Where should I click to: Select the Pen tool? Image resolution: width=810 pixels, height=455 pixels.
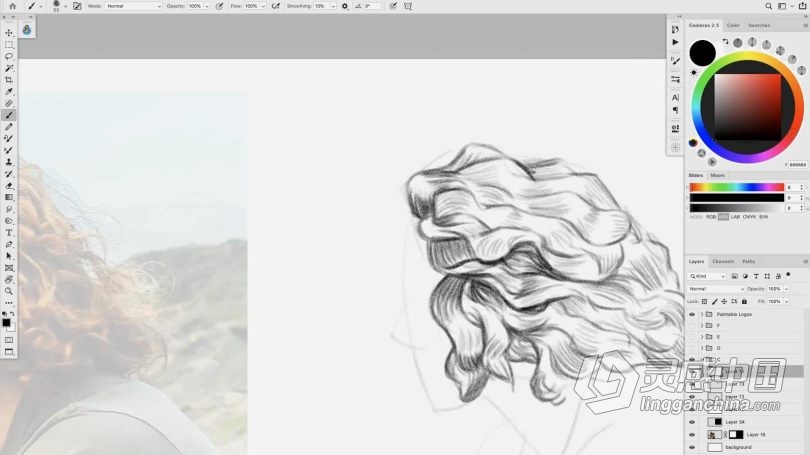point(9,244)
